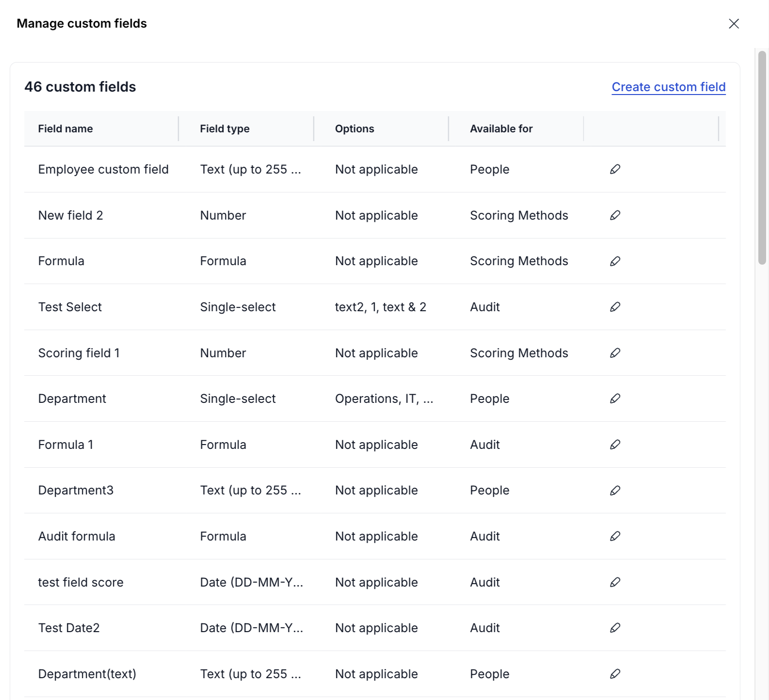Click the Options column header
Viewport: 769px width, 700px height.
(354, 129)
